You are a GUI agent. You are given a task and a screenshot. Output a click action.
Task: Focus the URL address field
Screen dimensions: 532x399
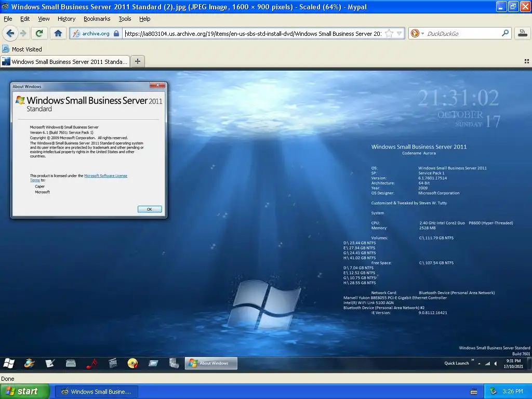click(x=253, y=33)
